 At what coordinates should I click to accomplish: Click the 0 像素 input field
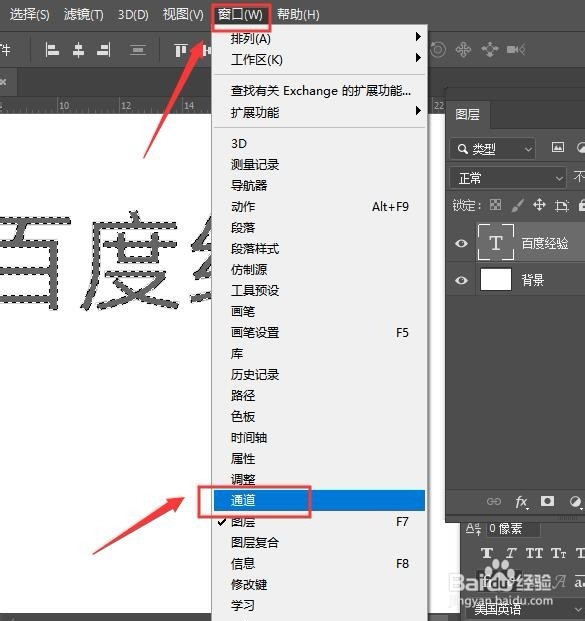click(513, 529)
